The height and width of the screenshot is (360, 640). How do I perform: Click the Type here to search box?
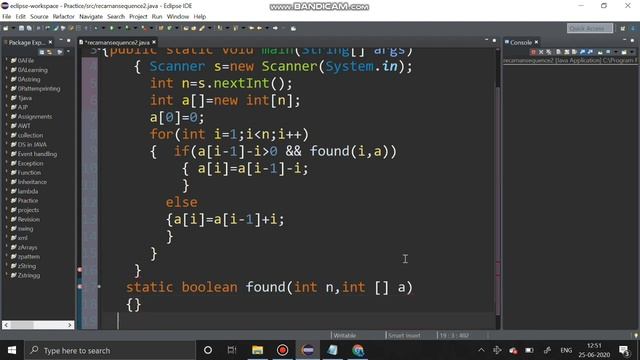tap(111, 350)
